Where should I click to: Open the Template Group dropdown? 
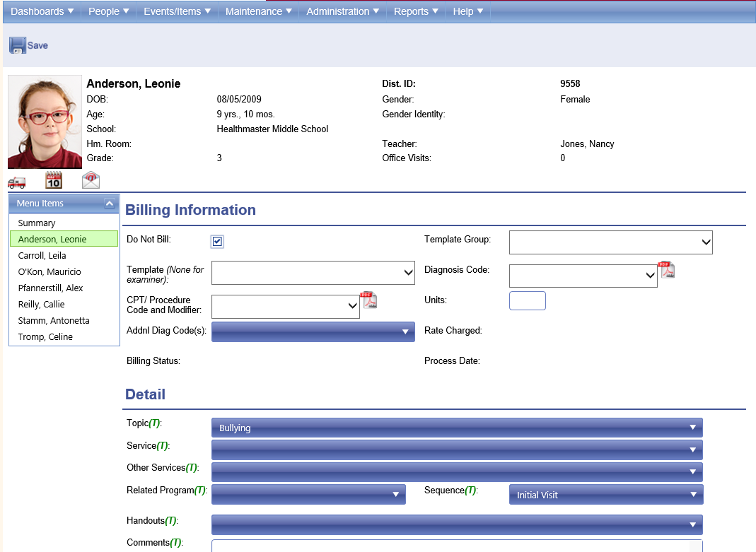pos(610,242)
